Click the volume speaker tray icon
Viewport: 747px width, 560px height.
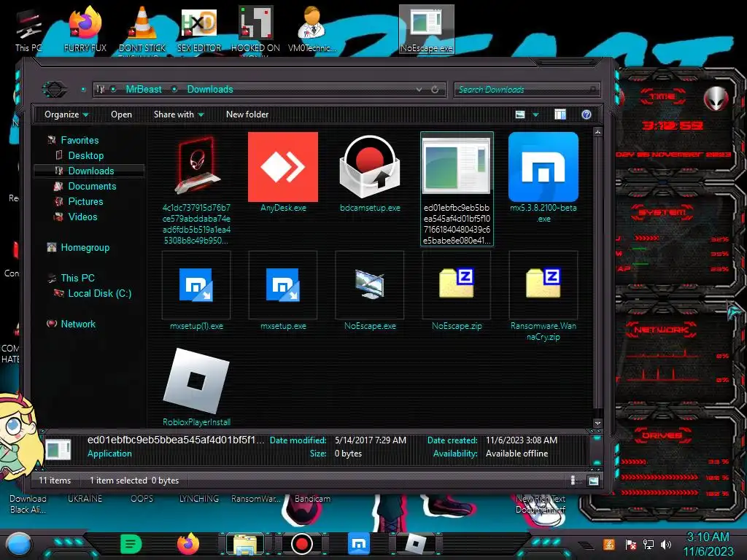click(666, 544)
